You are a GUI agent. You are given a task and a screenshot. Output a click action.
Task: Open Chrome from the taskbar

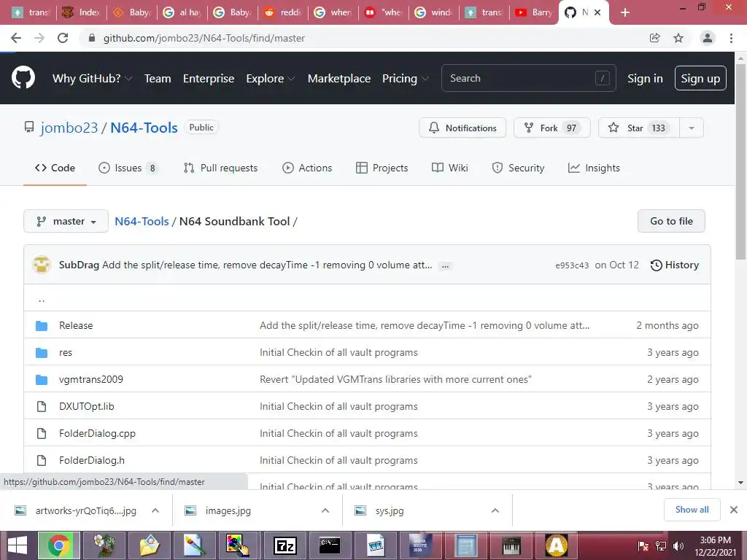[58, 545]
